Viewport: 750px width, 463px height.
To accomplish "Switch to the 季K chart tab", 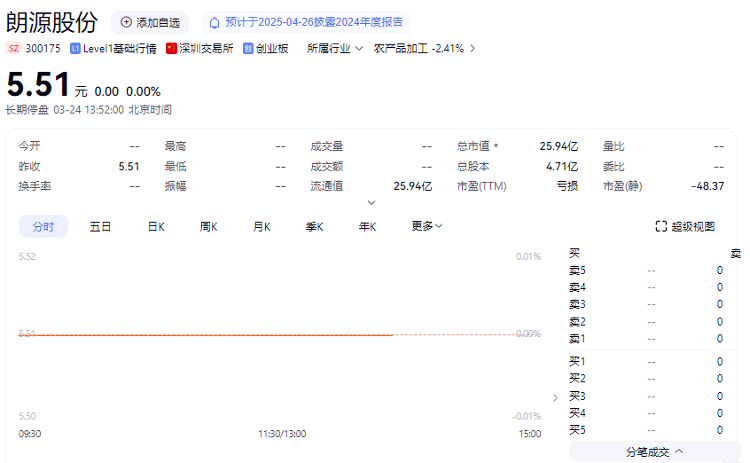I will tap(314, 226).
